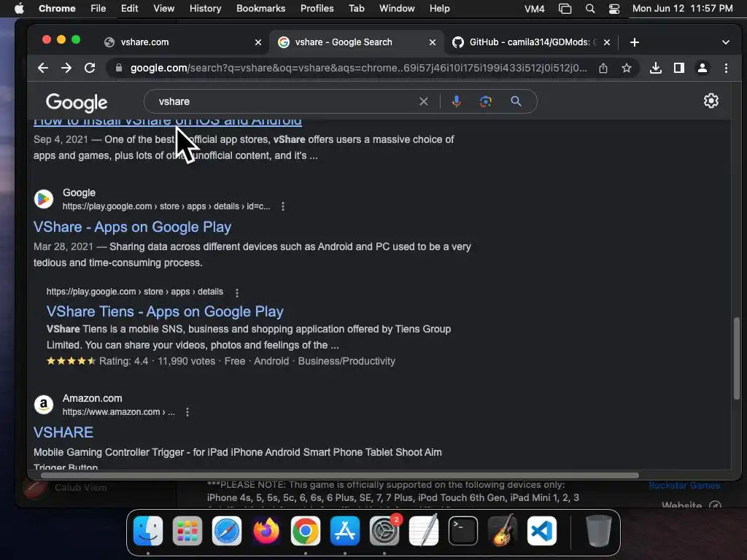Close the vshare.com tab
Image resolution: width=747 pixels, height=560 pixels.
(258, 42)
